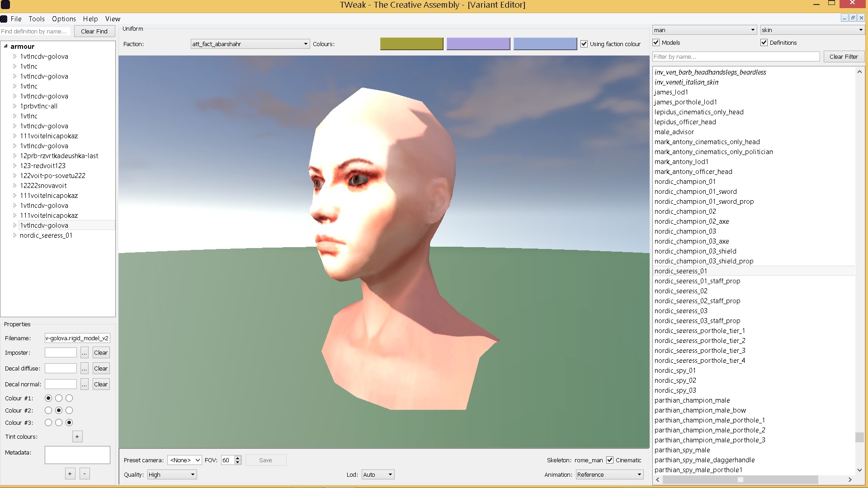This screenshot has width=868, height=488.
Task: Add a tint colour with plus button
Action: (x=77, y=436)
